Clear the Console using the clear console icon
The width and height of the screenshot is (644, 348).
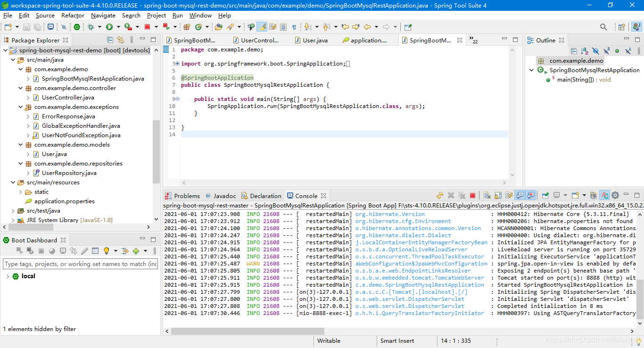(x=486, y=195)
